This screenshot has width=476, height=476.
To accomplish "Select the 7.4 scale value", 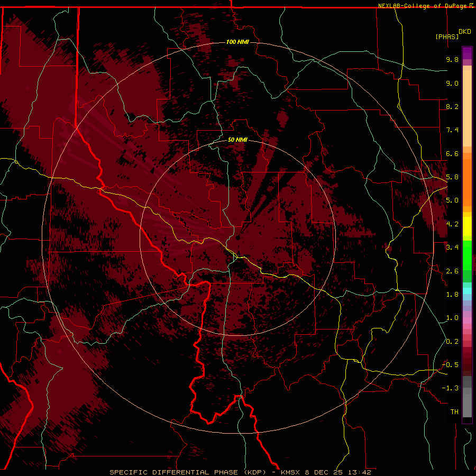I will point(452,130).
